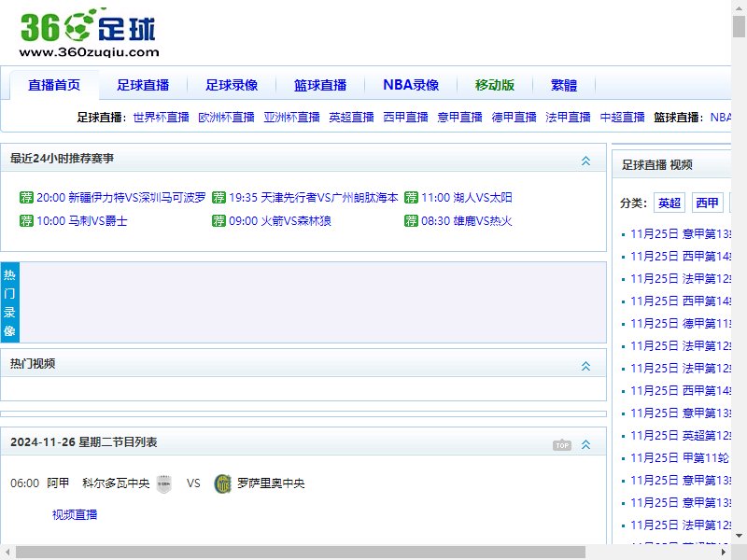Viewport: 747px width, 560px height.
Task: Click the vertical scrollbar thumb
Action: click(739, 26)
